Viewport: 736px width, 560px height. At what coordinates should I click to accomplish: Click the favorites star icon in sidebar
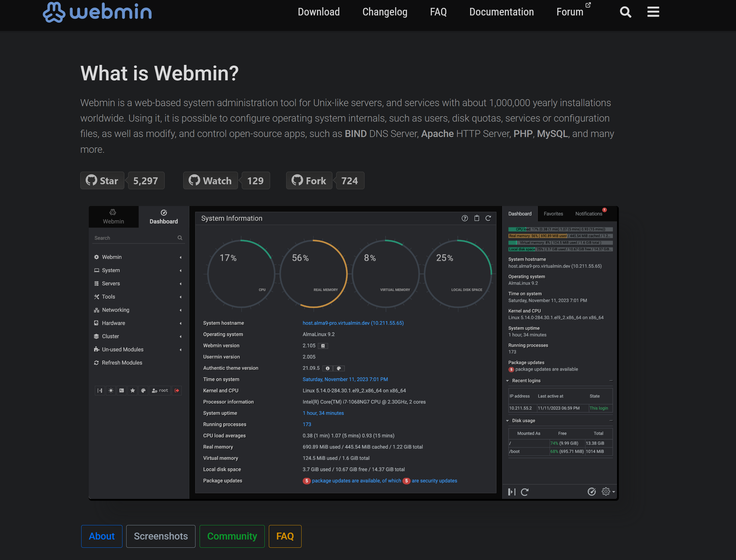133,390
